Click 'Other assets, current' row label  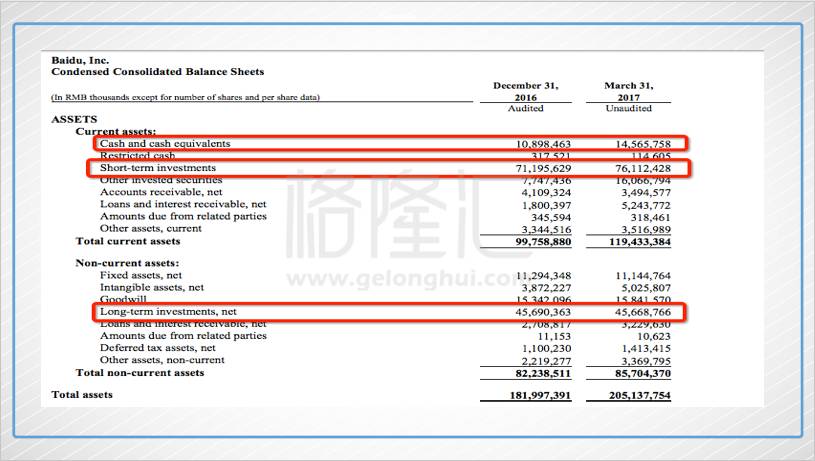click(x=151, y=229)
